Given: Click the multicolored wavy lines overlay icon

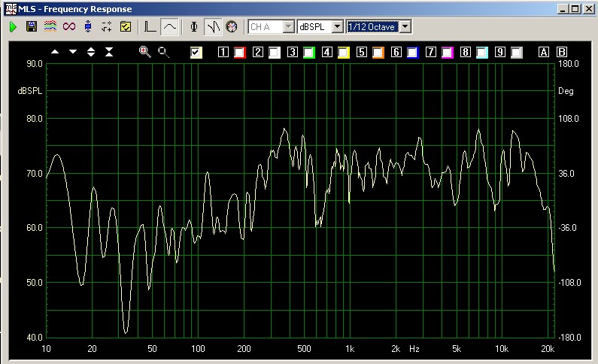Looking at the screenshot, I should coord(50,26).
